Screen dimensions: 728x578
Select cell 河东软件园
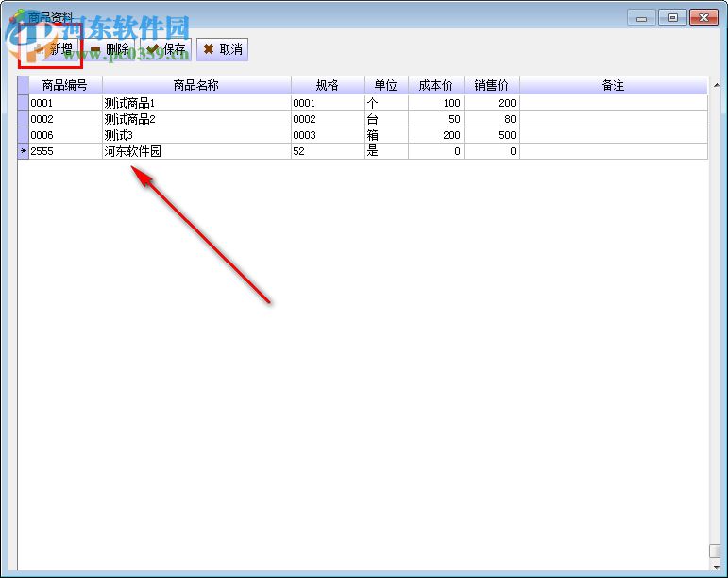click(196, 151)
